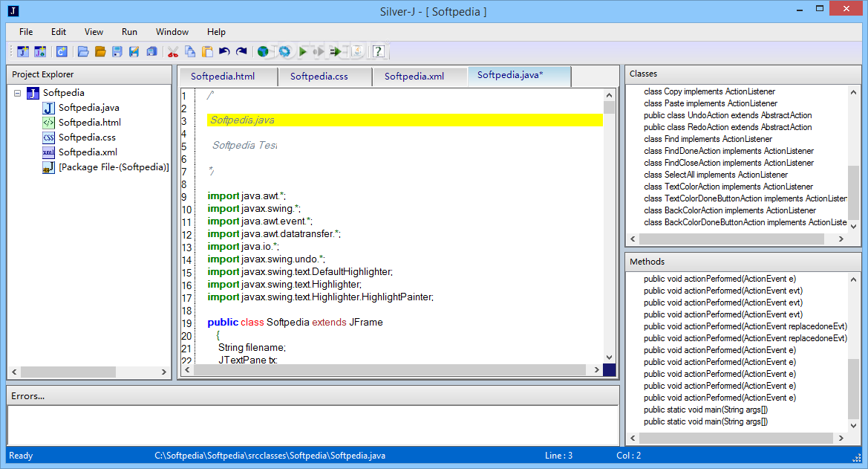Click the Save floppy disk icon
This screenshot has height=469, width=868.
[117, 51]
